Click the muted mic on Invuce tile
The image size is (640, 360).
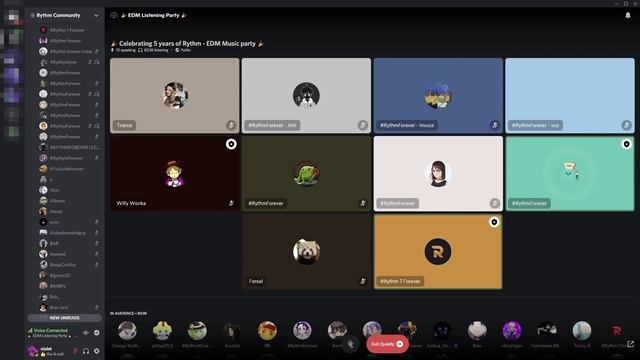point(494,125)
